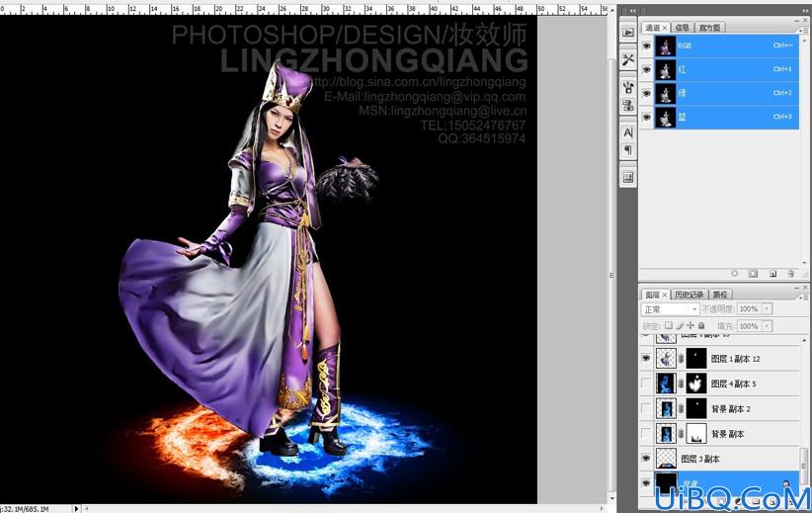Click mask link icon of 背景 副本 layer
The width and height of the screenshot is (812, 513).
point(681,434)
